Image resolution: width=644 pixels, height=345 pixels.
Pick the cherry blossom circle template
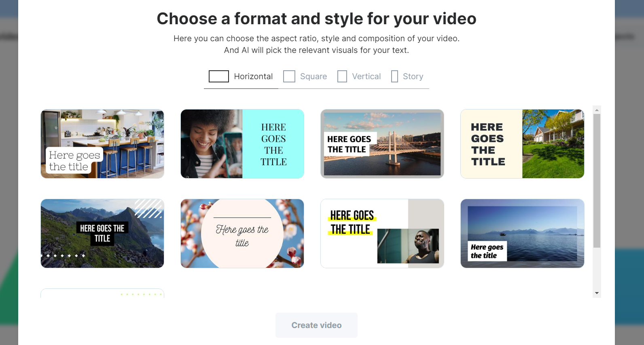pos(242,234)
